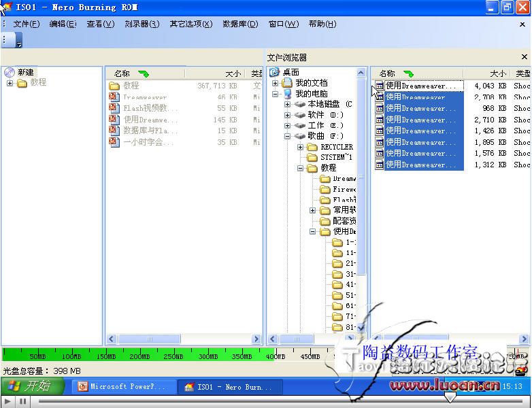This screenshot has width=532, height=408.
Task: Select the 41- subfolder icon
Action: pyautogui.click(x=337, y=284)
